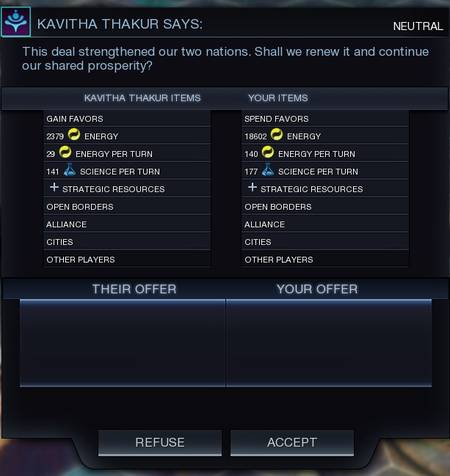Click energy icon next to 29 Energy Per Turn
This screenshot has width=450, height=476.
(x=65, y=152)
